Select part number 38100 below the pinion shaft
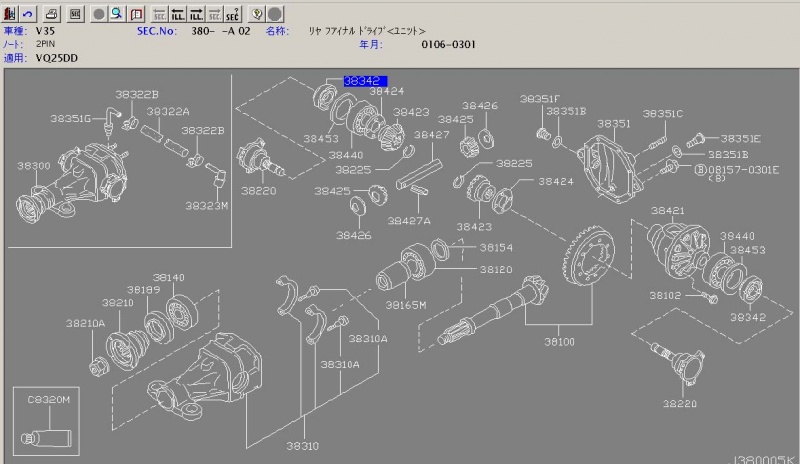800x464 pixels. coord(559,342)
